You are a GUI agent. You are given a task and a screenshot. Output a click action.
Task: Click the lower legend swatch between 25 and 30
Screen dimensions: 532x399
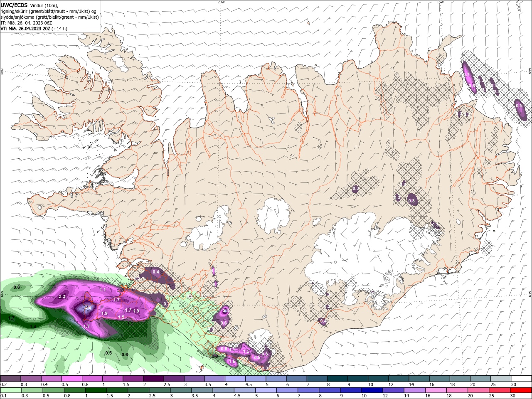(x=500, y=390)
